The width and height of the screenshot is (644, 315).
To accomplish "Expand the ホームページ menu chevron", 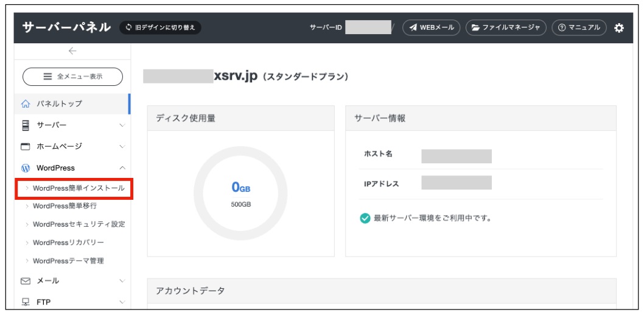I will [122, 147].
